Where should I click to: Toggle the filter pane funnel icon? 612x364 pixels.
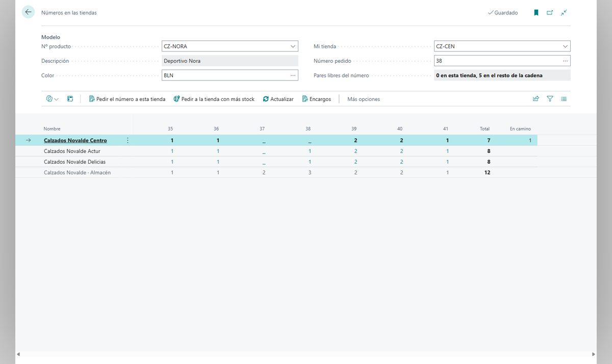[550, 99]
